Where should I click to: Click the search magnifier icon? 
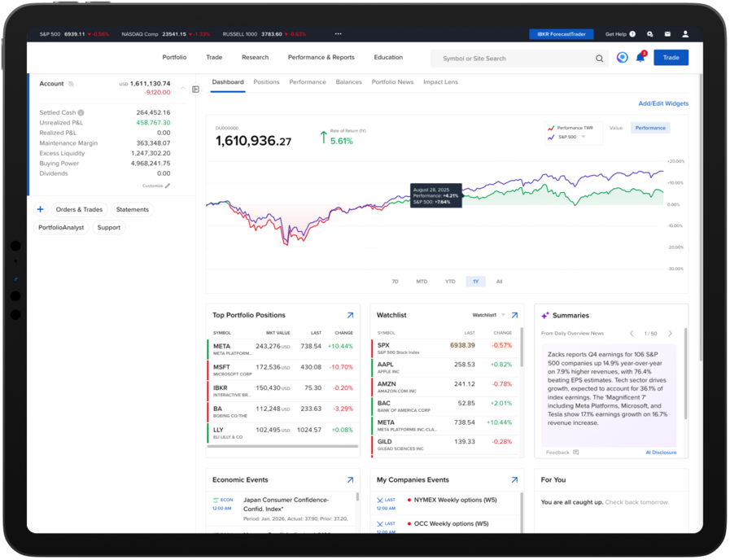[599, 59]
